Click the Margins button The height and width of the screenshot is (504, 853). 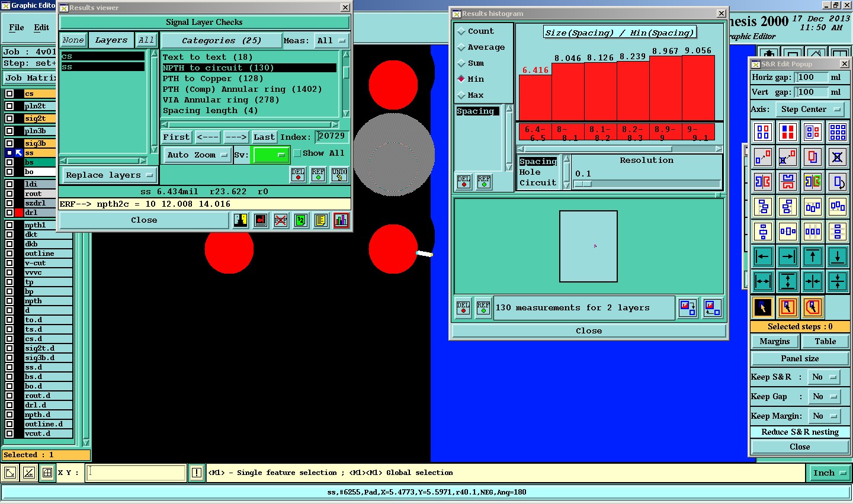coord(775,342)
